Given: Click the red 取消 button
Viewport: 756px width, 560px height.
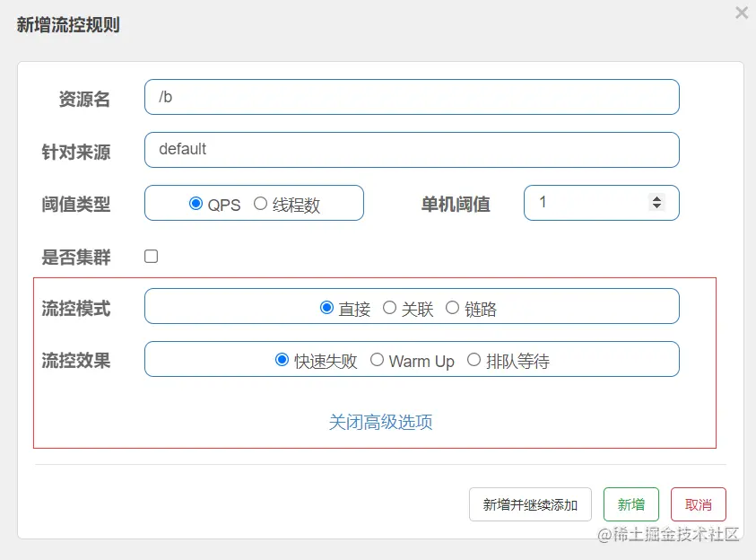Looking at the screenshot, I should (x=698, y=504).
